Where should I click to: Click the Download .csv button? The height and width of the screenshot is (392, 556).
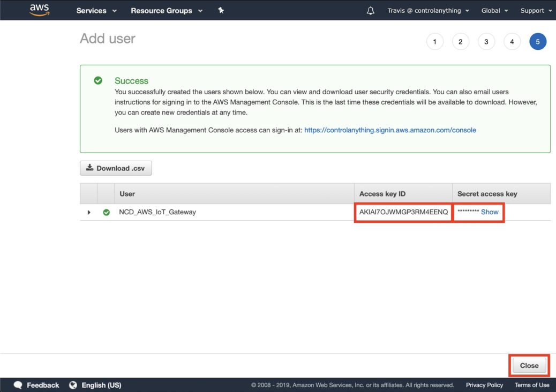(x=116, y=168)
